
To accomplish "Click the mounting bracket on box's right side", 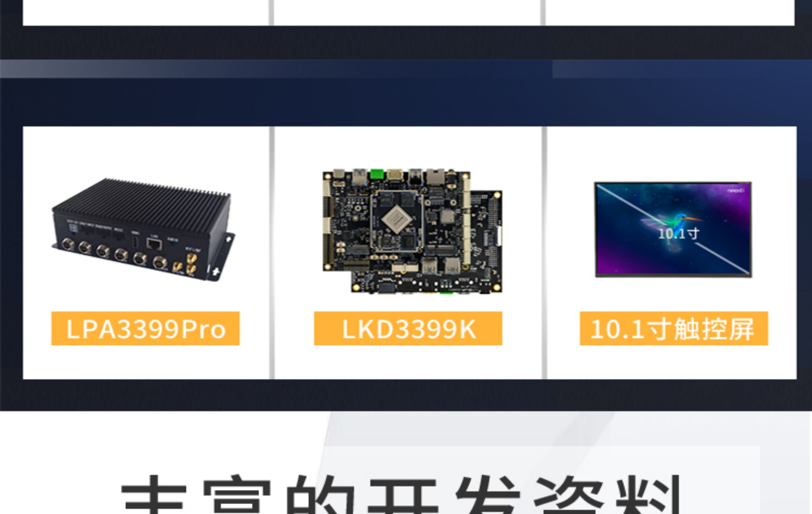I will [x=222, y=257].
